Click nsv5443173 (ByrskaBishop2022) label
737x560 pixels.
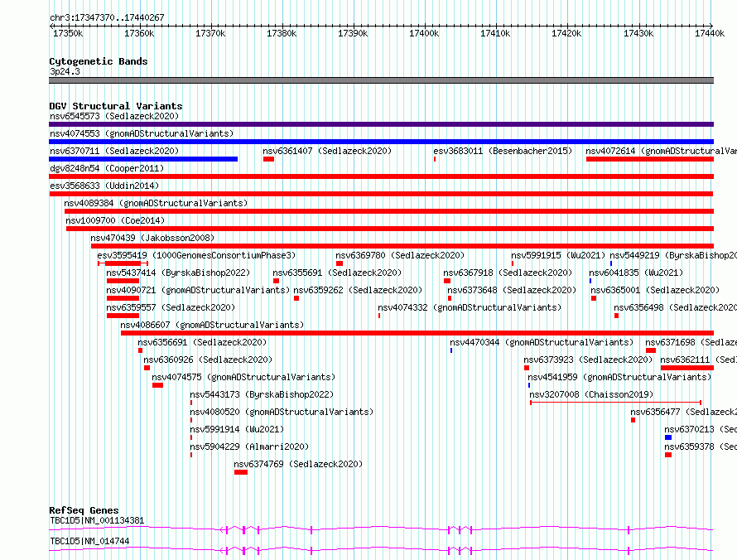pyautogui.click(x=262, y=394)
